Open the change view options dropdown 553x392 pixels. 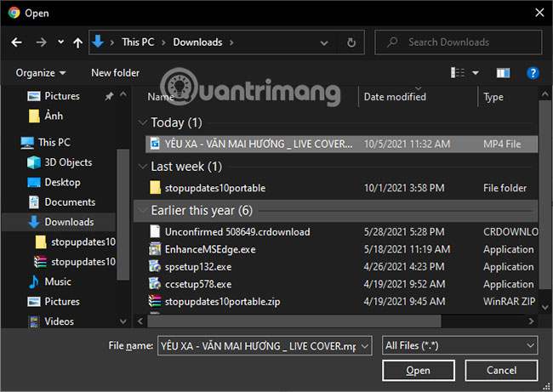tap(476, 73)
